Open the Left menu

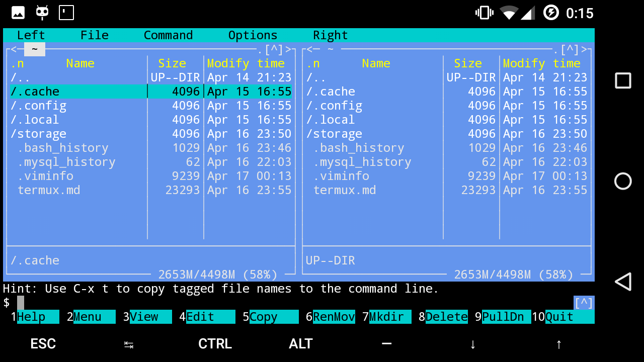31,35
